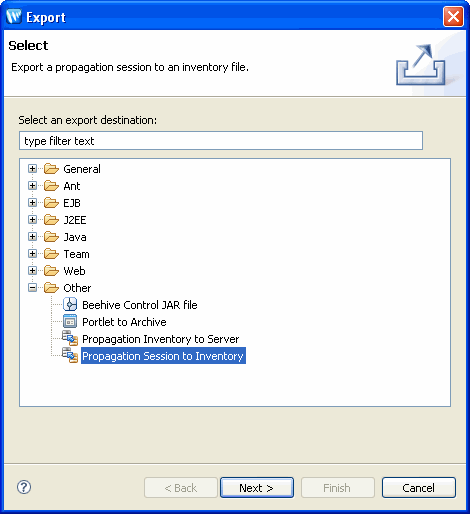The height and width of the screenshot is (514, 470).
Task: Expand the Team tree node
Action: (32, 254)
